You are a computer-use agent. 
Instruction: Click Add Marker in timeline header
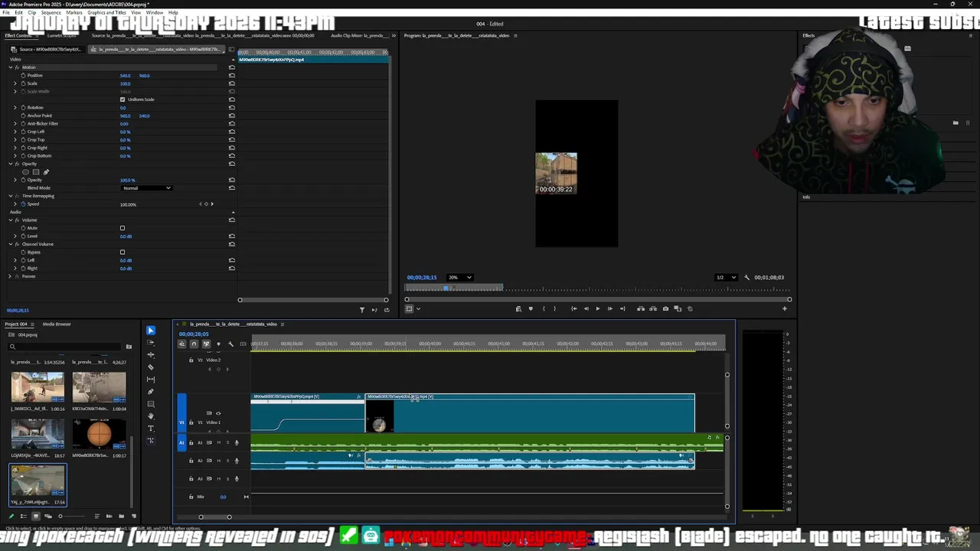coord(218,344)
